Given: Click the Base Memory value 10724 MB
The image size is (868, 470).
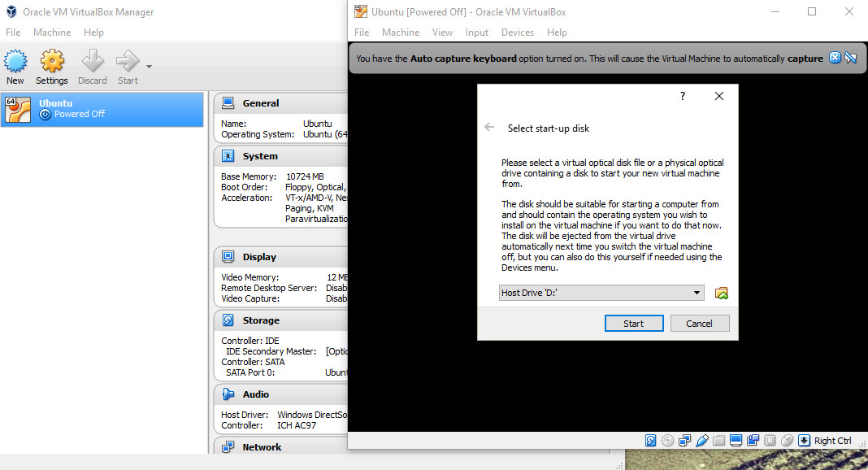Looking at the screenshot, I should pos(305,176).
